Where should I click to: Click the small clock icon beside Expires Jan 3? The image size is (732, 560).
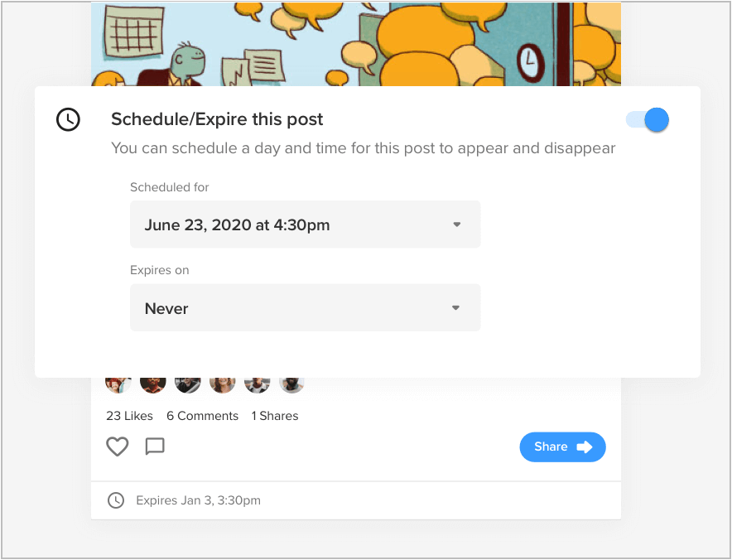[116, 500]
